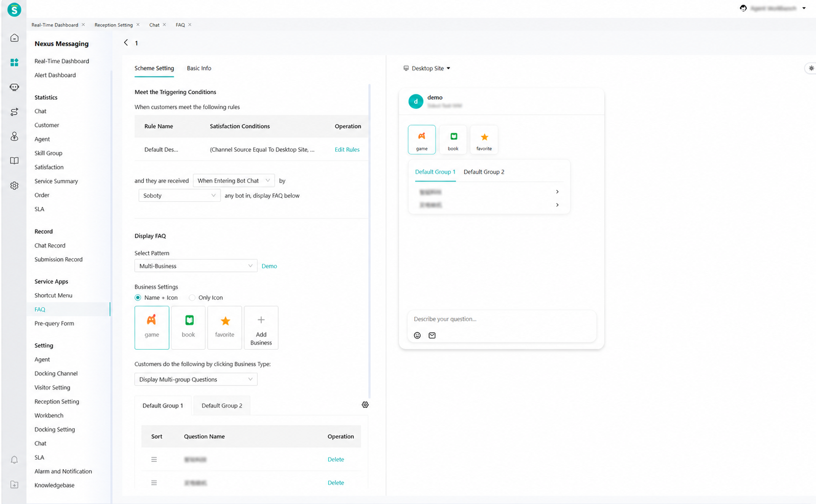Open the notification bell icon
The height and width of the screenshot is (504, 816).
click(x=14, y=460)
